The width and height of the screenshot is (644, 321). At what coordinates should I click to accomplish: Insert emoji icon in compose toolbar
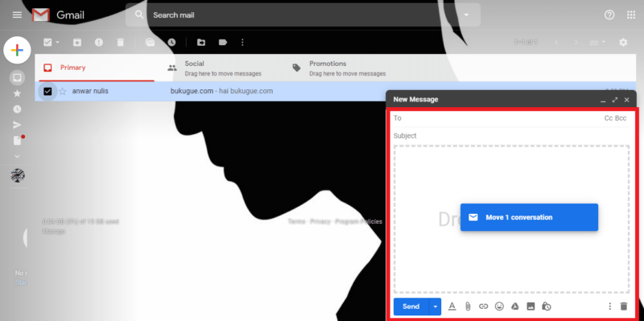(499, 307)
